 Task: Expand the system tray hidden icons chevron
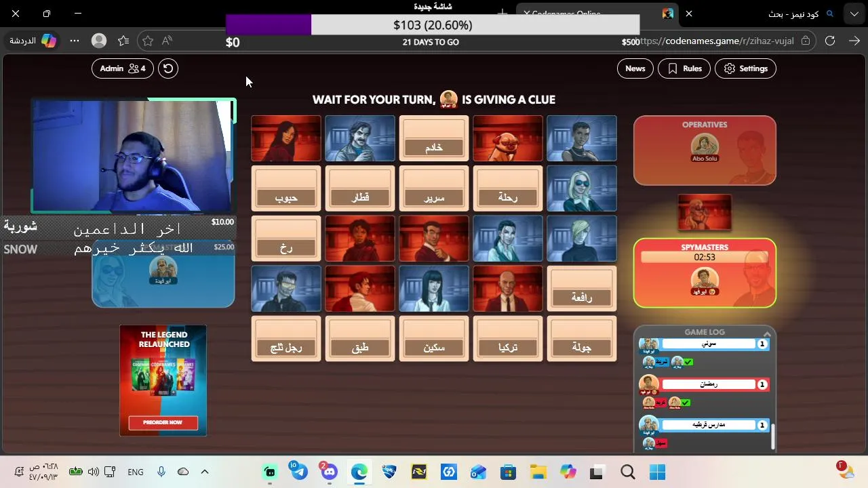point(205,472)
